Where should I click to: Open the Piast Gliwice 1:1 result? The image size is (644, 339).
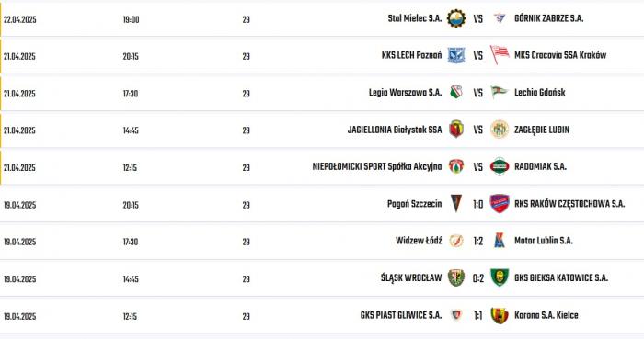tap(477, 316)
